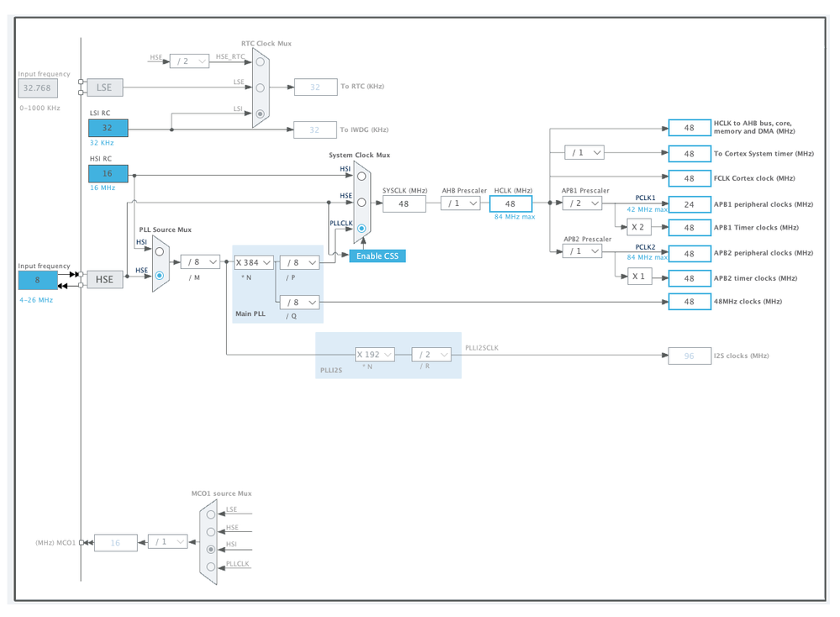The image size is (840, 617).
Task: Click the Cortex System timer output field
Action: tap(689, 154)
